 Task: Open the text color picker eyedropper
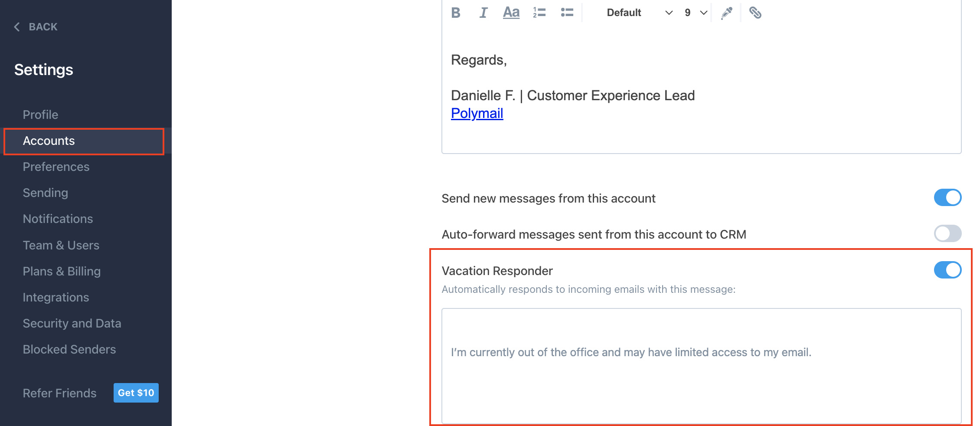726,13
